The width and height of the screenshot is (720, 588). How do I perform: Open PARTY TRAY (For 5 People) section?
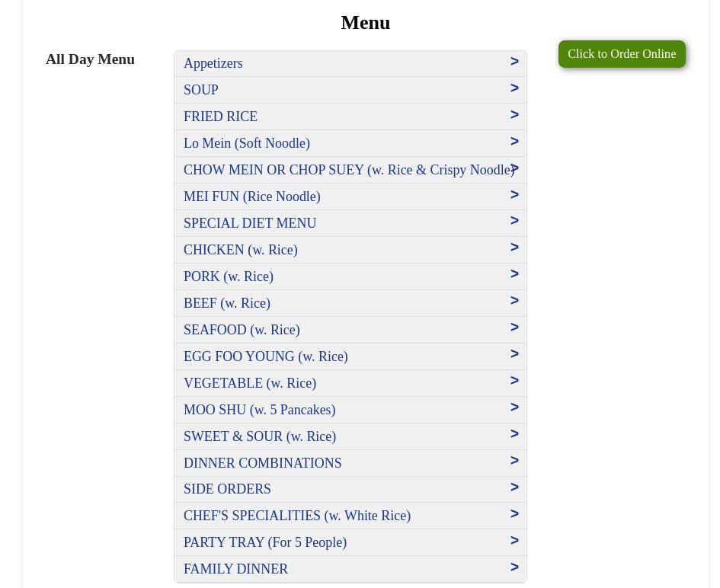(x=350, y=542)
